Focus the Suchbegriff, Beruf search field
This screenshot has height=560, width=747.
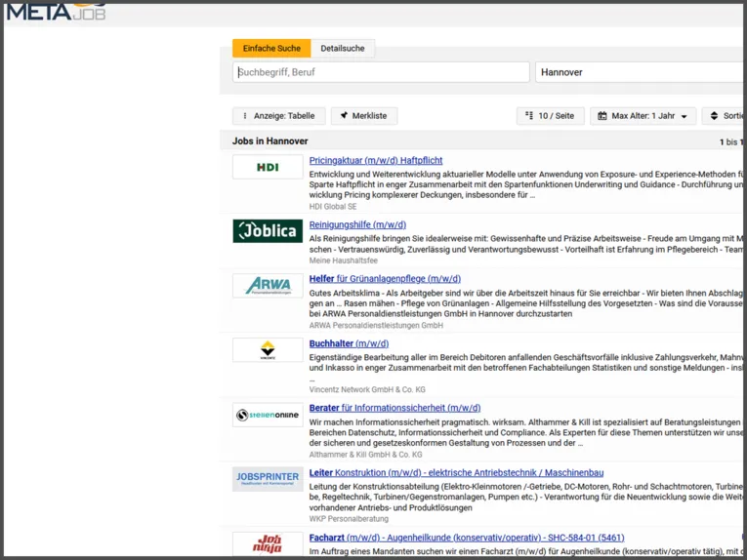[x=381, y=72]
